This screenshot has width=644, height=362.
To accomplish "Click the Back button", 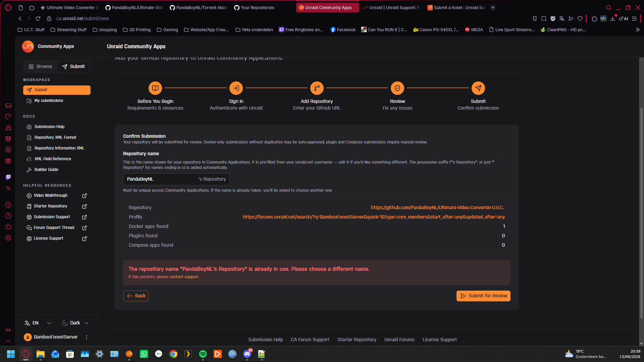I will tap(136, 296).
